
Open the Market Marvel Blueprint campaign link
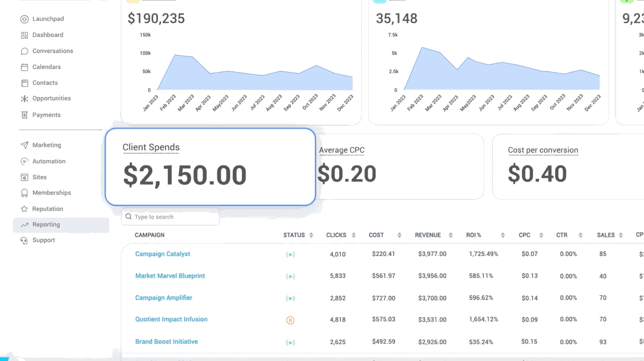[170, 276]
